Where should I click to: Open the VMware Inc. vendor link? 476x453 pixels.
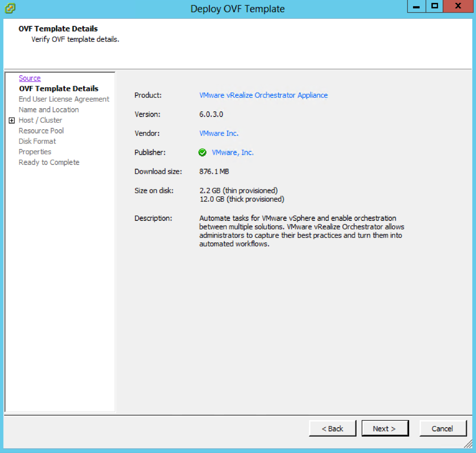[219, 133]
